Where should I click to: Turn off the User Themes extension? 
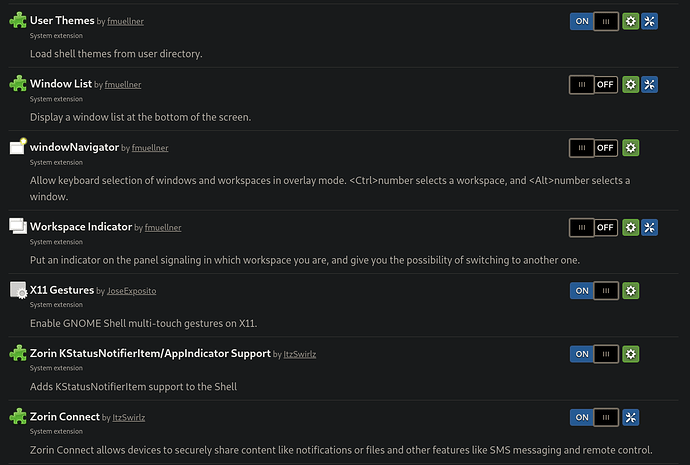tap(594, 21)
